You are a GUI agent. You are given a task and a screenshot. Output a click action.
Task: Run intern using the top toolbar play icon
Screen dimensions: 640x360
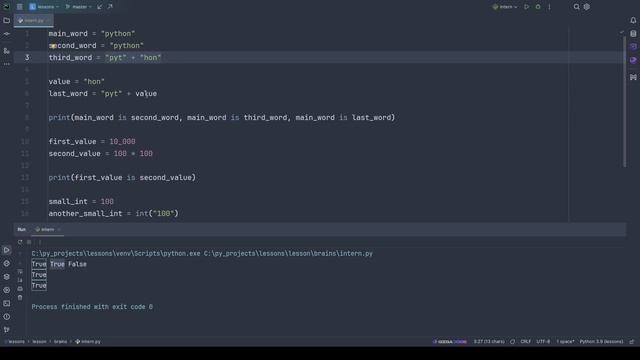click(527, 7)
